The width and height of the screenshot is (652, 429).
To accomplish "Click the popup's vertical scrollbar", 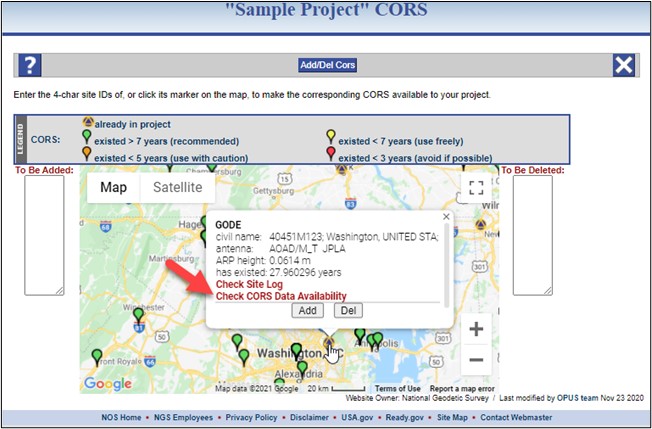I will (x=447, y=265).
